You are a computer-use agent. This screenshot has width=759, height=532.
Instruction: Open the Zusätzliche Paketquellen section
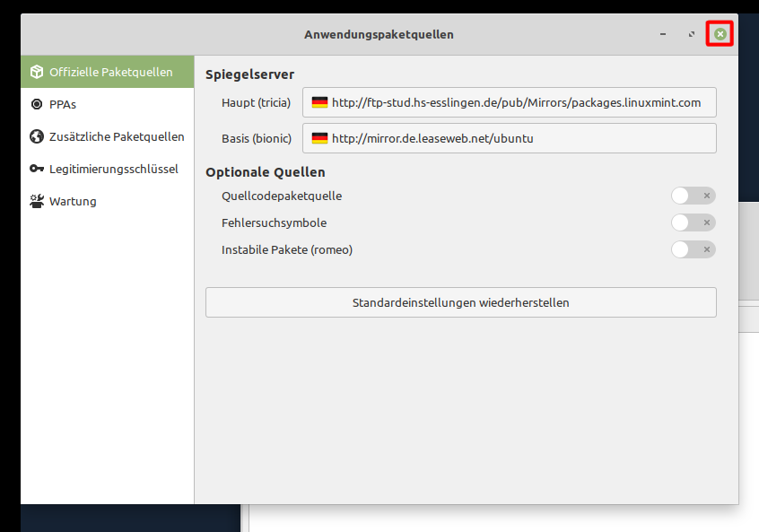117,136
